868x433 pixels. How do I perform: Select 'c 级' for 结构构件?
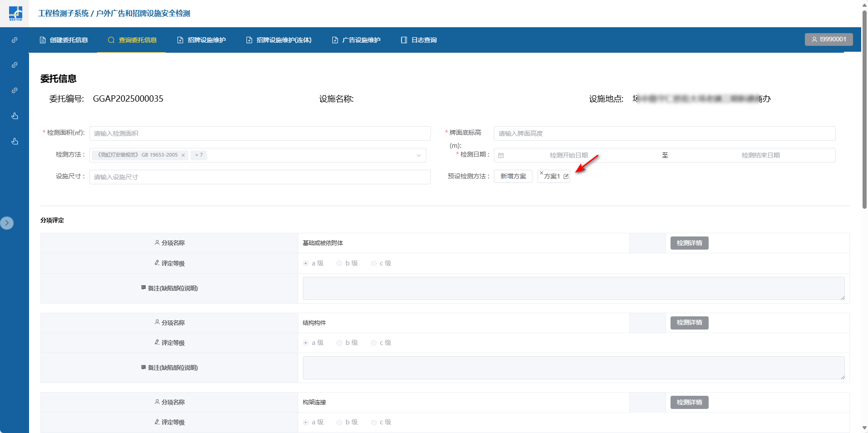point(374,343)
